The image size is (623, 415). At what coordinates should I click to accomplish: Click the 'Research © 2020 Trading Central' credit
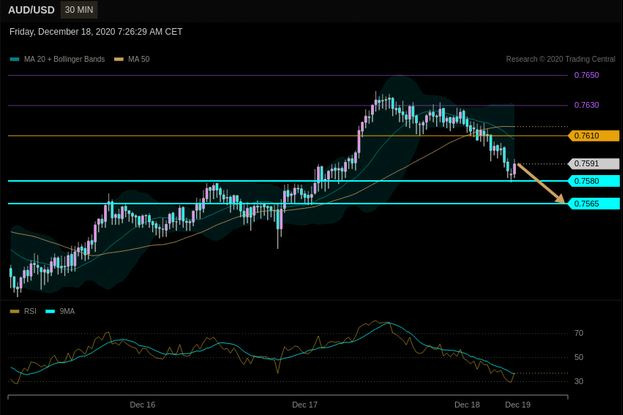(560, 59)
